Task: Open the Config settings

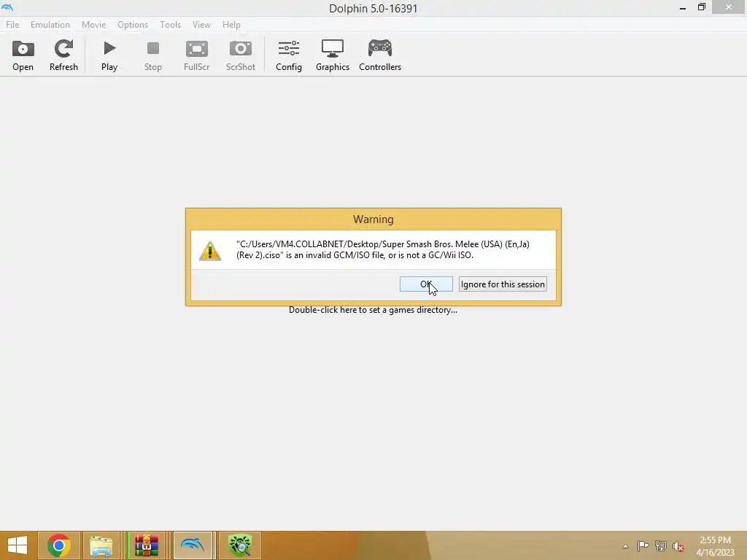Action: point(289,55)
